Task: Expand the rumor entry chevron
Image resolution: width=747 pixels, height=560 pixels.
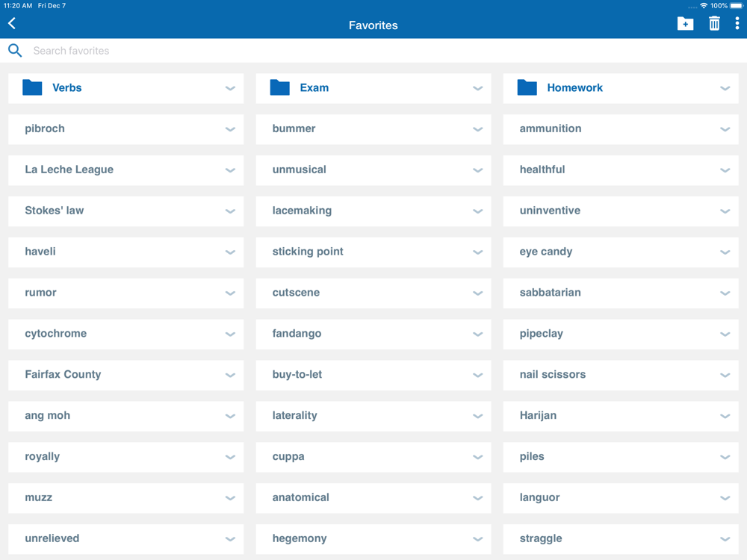Action: (230, 293)
